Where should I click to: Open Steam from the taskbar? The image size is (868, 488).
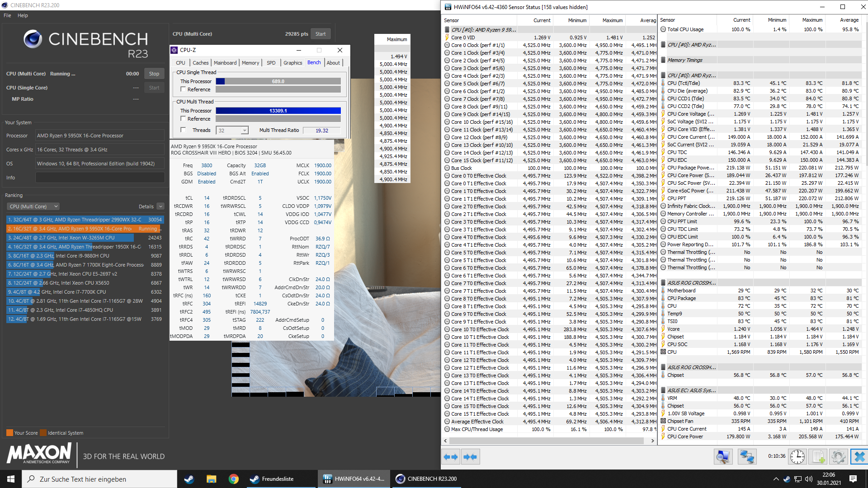(189, 479)
